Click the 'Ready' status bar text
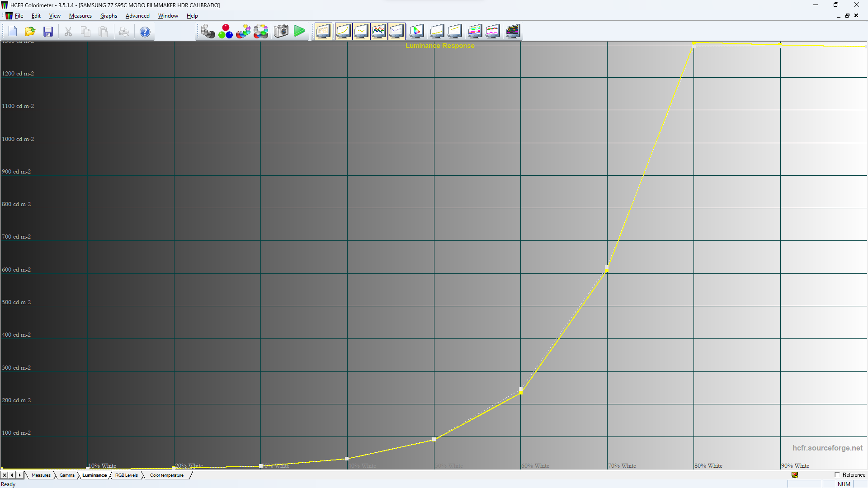This screenshot has width=868, height=488. (8, 484)
